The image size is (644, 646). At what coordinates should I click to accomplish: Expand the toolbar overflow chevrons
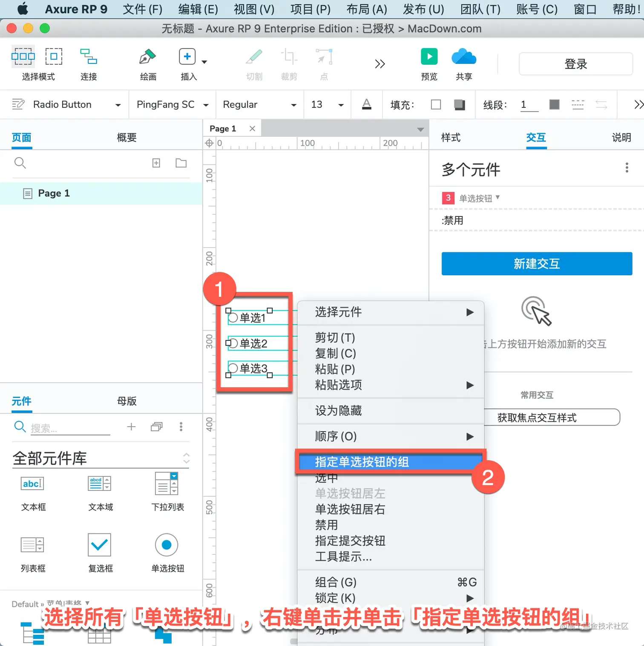click(x=380, y=64)
